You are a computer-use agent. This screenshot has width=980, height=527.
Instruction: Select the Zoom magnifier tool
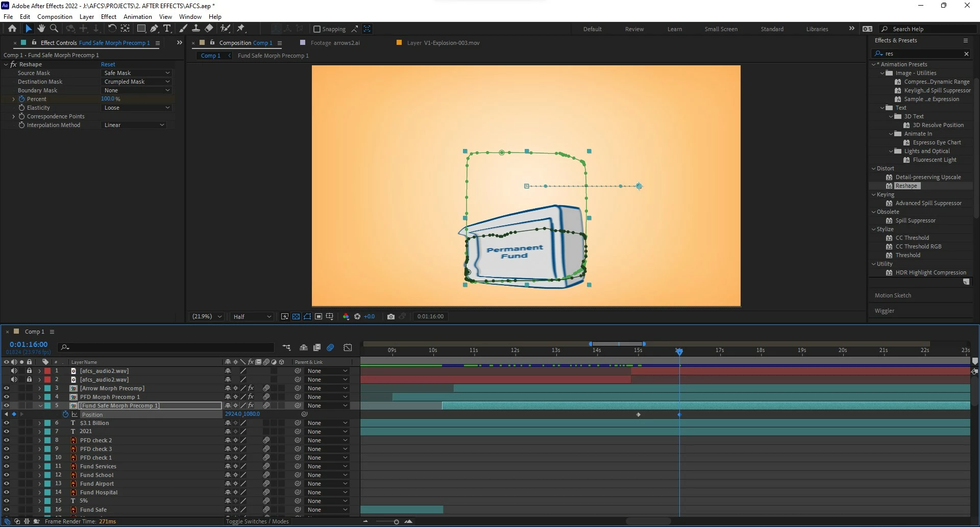pos(54,29)
